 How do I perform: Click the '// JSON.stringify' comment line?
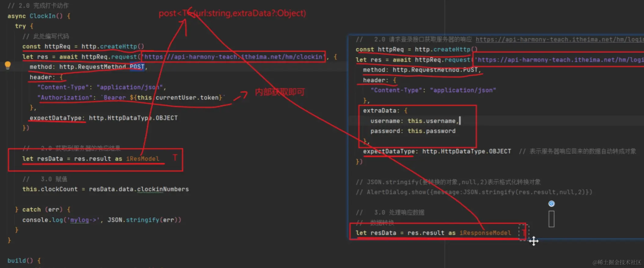[448, 182]
